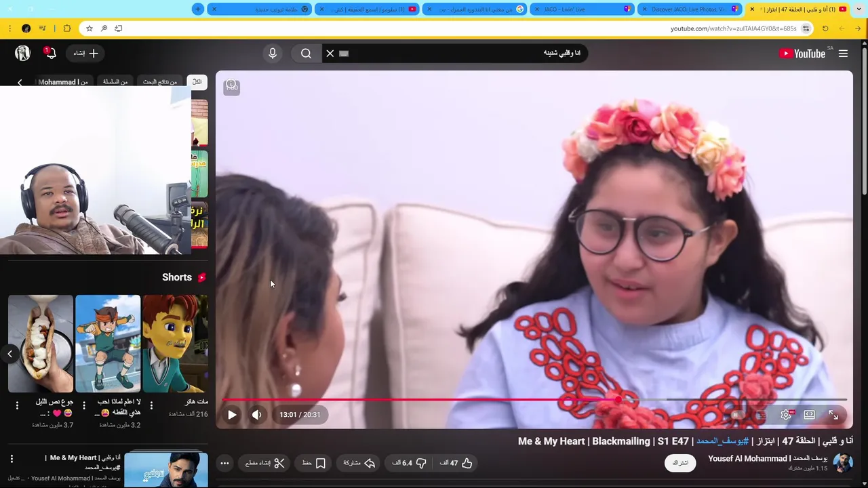Click the browser address bar URL
868x488 pixels.
tap(733, 28)
